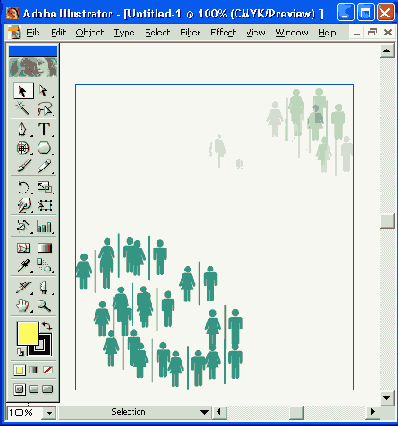Pick the Pen tool
The image size is (398, 426).
(x=23, y=129)
